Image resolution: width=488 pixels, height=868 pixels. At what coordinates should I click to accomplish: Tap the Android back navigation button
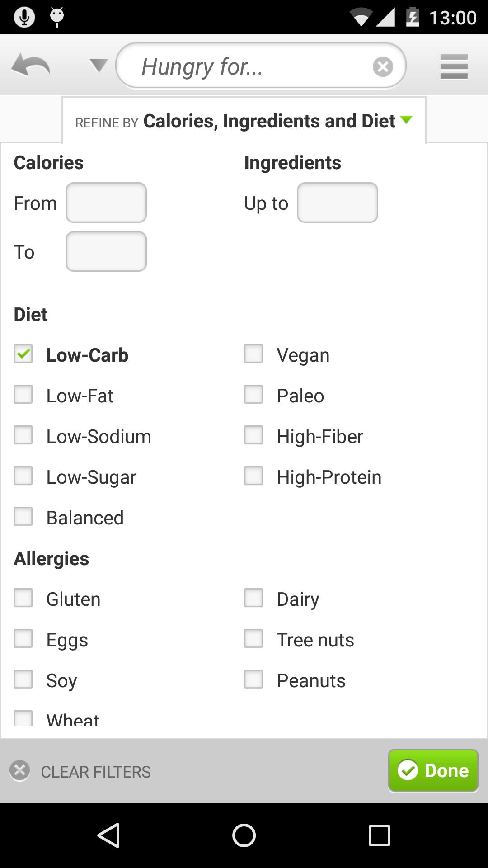pyautogui.click(x=108, y=835)
